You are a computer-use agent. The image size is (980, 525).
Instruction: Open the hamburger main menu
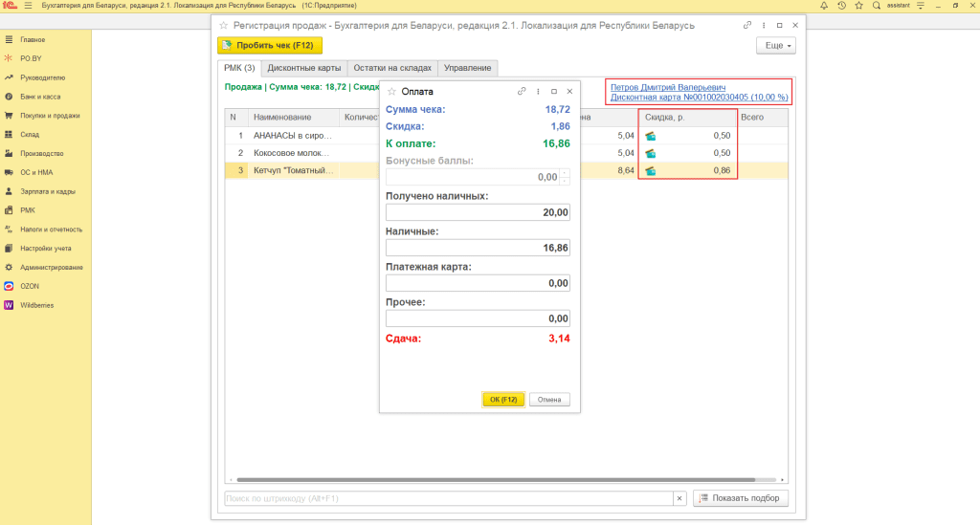tap(27, 6)
